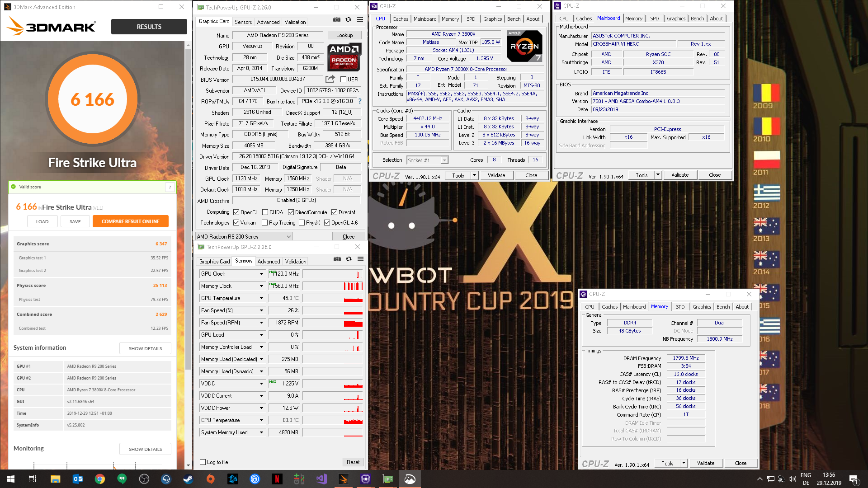The width and height of the screenshot is (868, 488).
Task: Open OBS Studio from the taskbar
Action: point(144,479)
